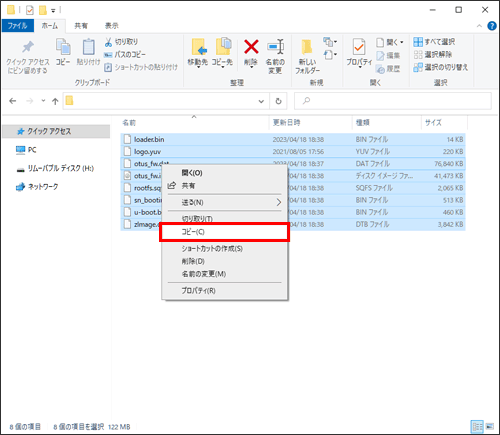This screenshot has height=435, width=500.
Task: Switch to details view in status bar
Action: click(x=477, y=426)
